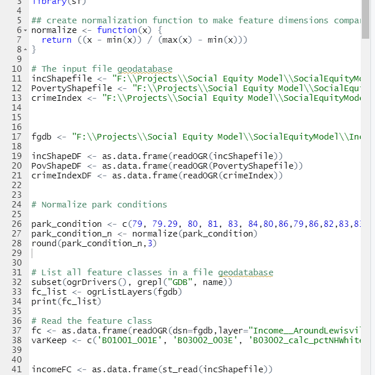375x375 pixels.
Task: Click the comment '# Normalize park conditions'
Action: [99, 205]
